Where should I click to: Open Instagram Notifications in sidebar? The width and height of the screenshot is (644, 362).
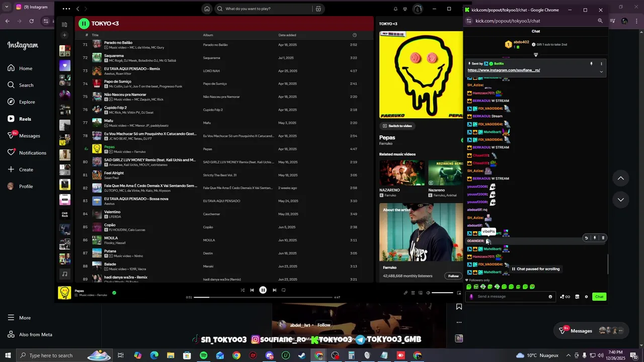pos(27,153)
